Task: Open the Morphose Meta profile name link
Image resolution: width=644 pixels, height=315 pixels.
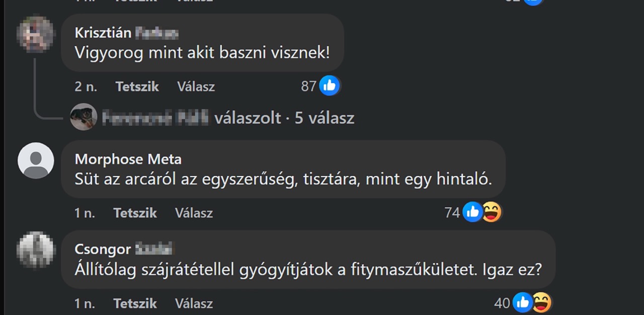Action: pos(128,160)
